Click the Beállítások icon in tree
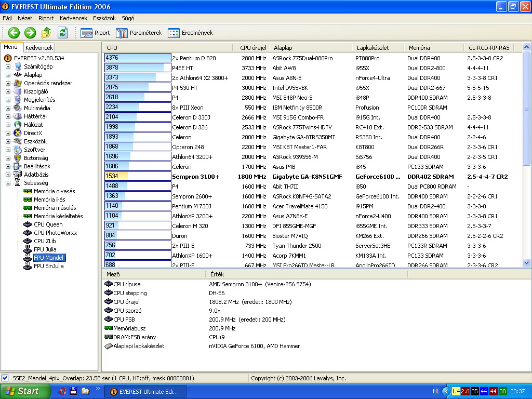 click(x=17, y=166)
